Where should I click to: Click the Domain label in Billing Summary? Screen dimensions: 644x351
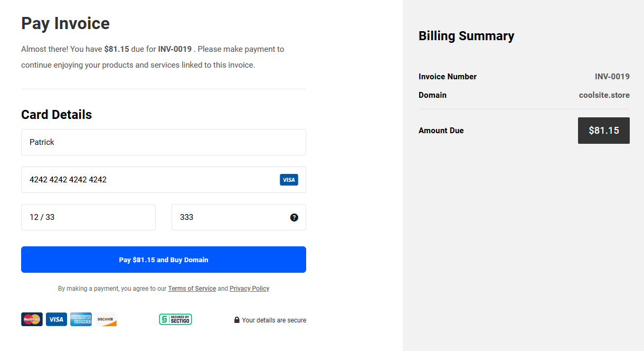pos(432,95)
